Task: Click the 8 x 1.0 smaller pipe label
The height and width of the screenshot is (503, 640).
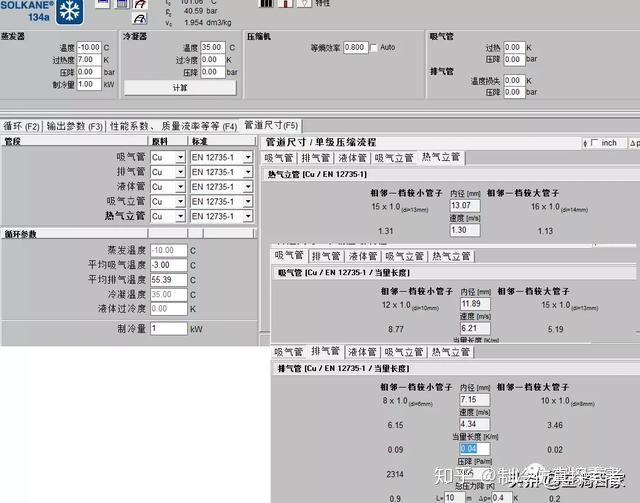Action: pyautogui.click(x=407, y=401)
